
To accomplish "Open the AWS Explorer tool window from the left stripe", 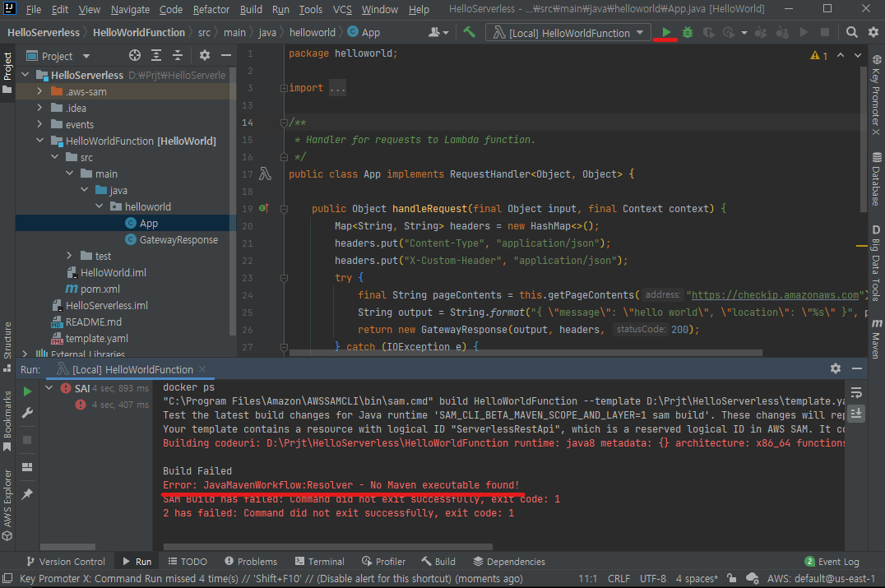I will [7, 504].
